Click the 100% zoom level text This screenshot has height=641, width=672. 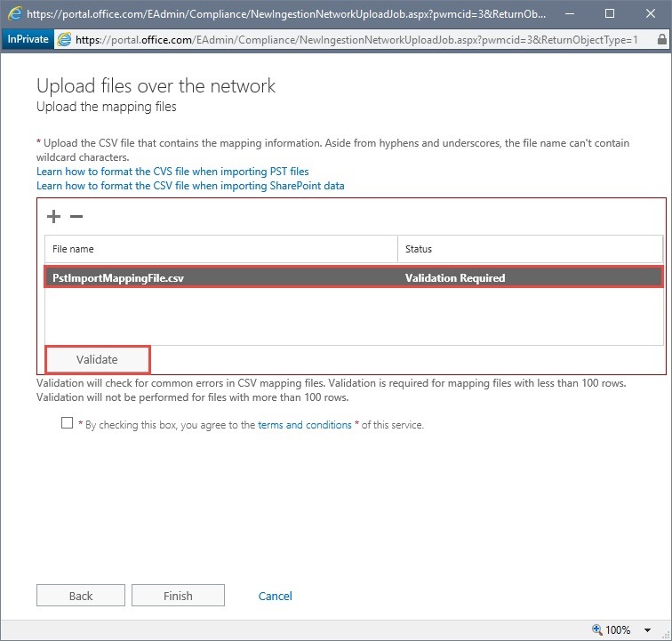pyautogui.click(x=618, y=629)
